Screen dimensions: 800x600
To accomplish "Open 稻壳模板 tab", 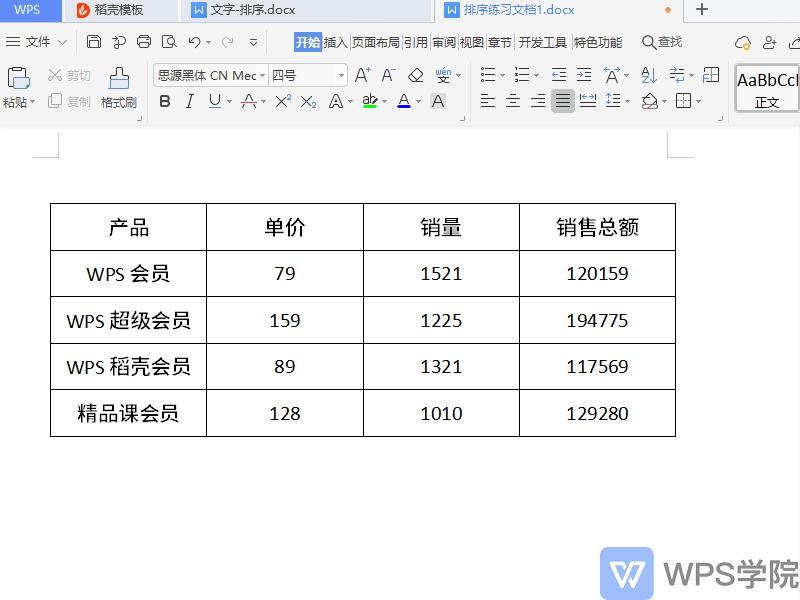I will [120, 10].
